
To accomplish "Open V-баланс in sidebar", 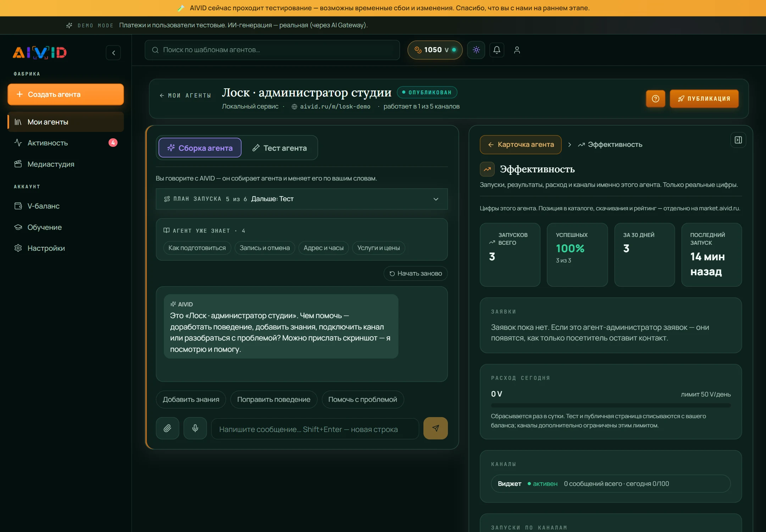I will 66,206.
